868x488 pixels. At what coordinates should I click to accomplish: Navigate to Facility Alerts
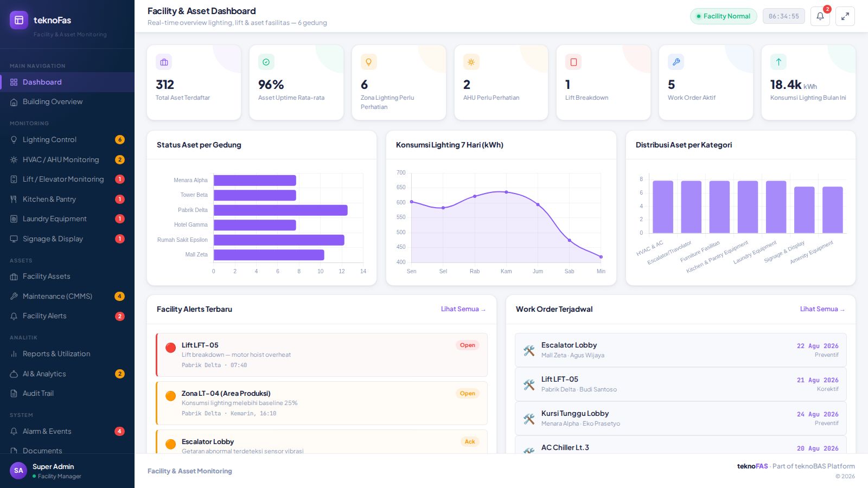pos(67,316)
